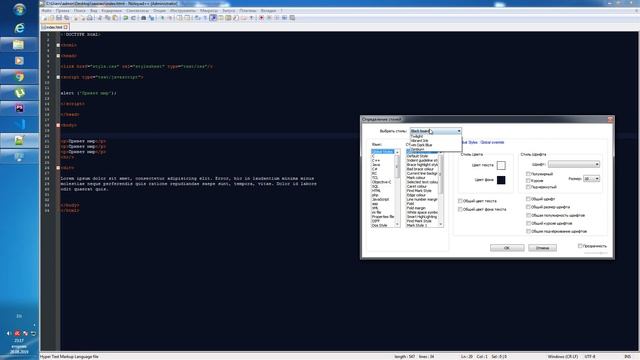Open the Выбрать стиль theme combo box

point(436,131)
